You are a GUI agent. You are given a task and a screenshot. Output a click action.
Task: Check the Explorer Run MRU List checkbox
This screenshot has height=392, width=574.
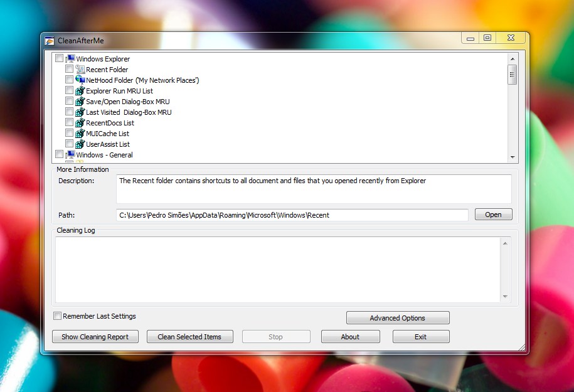point(69,90)
